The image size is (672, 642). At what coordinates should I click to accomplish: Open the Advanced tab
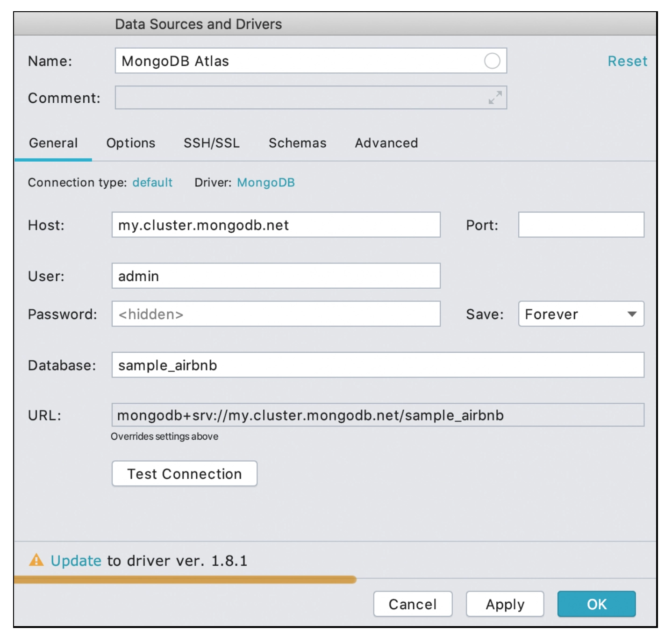[386, 143]
